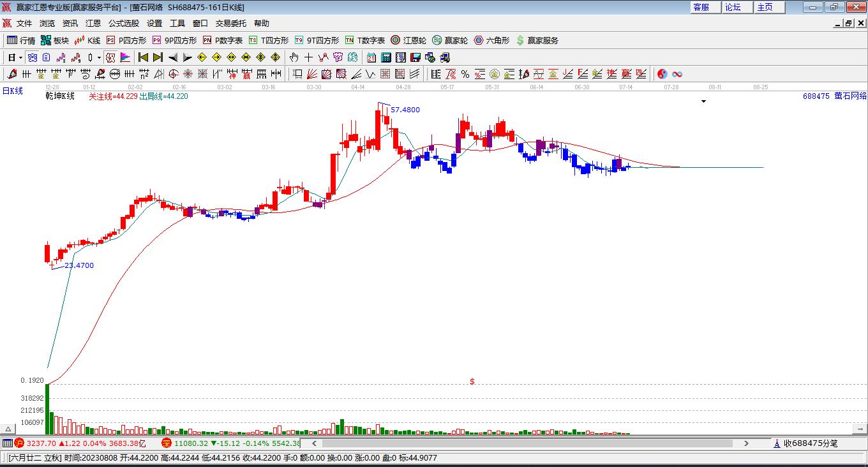Open the calculator icon
868x467 pixels.
click(386, 57)
